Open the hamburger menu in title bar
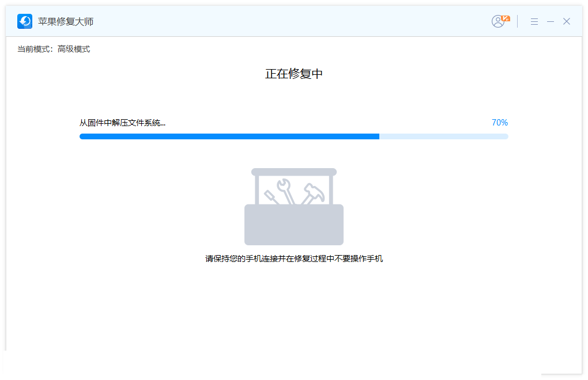The image size is (588, 380). coord(534,22)
